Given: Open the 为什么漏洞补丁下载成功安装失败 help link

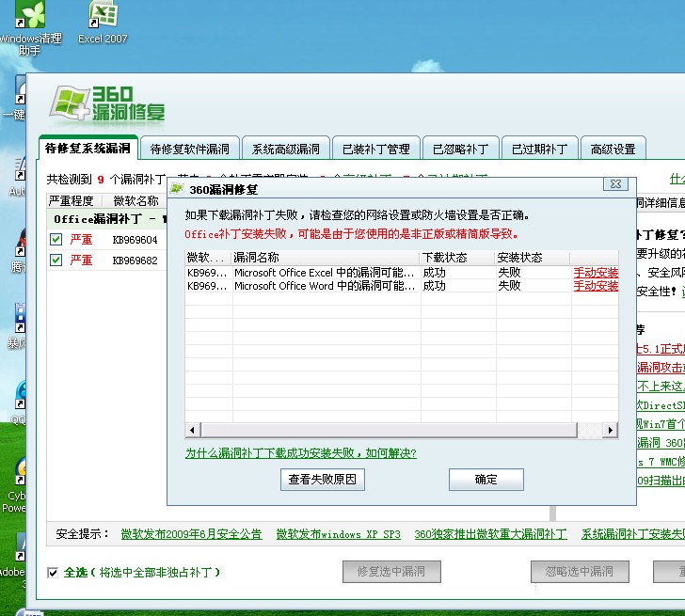Looking at the screenshot, I should (x=300, y=453).
